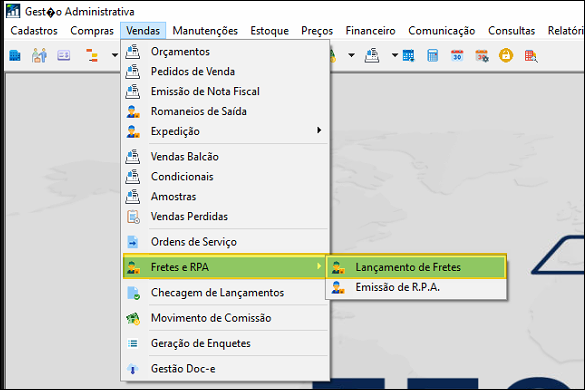Click Emissão de R.P.A. submenu item
Screen dimensions: 585x390
pos(416,287)
